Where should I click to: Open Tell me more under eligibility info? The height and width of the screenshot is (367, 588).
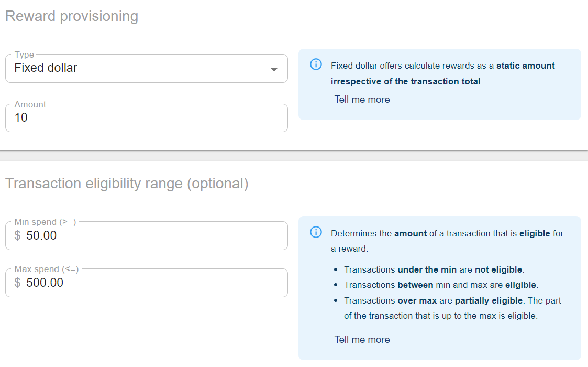coord(362,340)
